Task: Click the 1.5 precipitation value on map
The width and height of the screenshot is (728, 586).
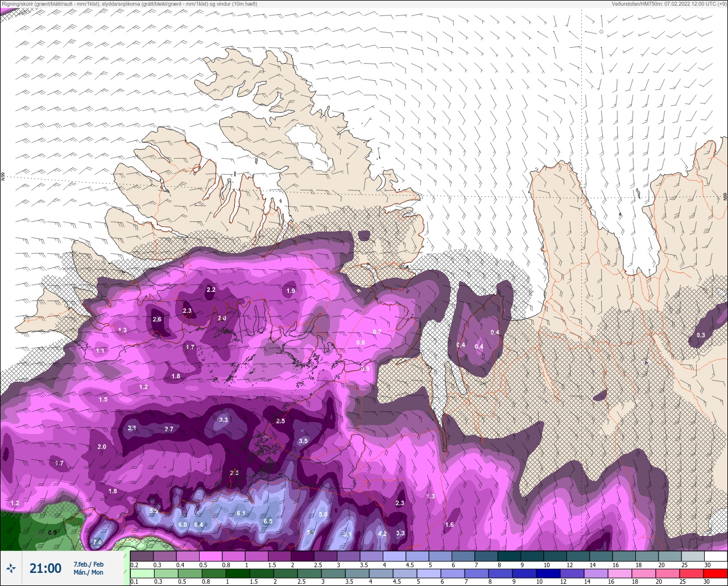Action: [x=103, y=399]
